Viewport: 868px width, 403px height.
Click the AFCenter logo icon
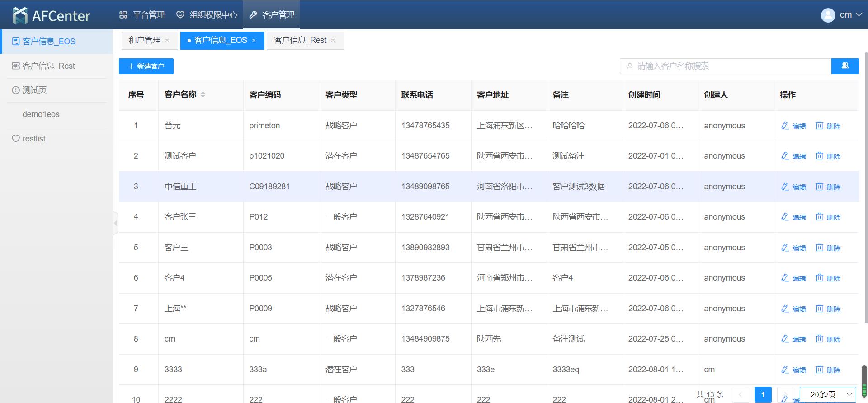[x=20, y=15]
